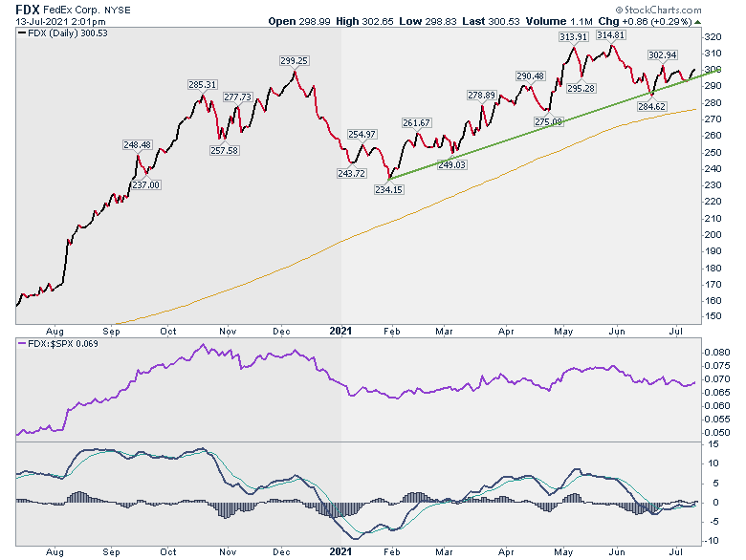Screen dimensions: 746x560
Task: Click the 249.03 trough label
Action: (x=452, y=165)
